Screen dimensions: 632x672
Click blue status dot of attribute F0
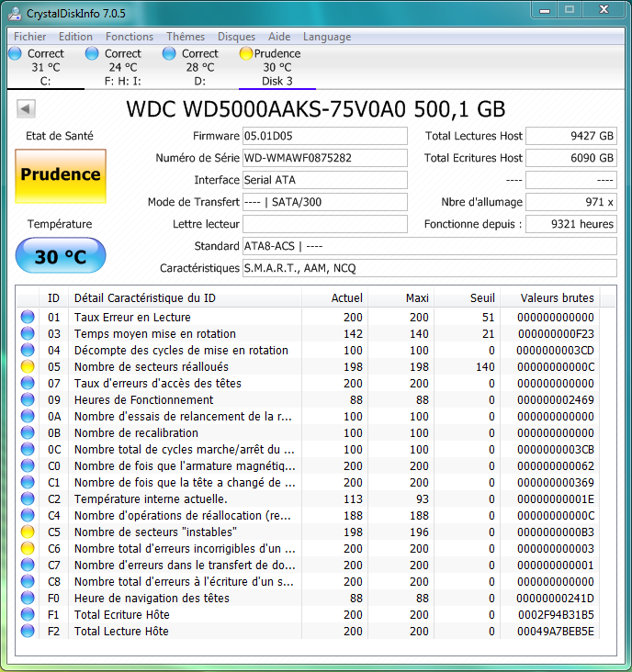pyautogui.click(x=28, y=598)
